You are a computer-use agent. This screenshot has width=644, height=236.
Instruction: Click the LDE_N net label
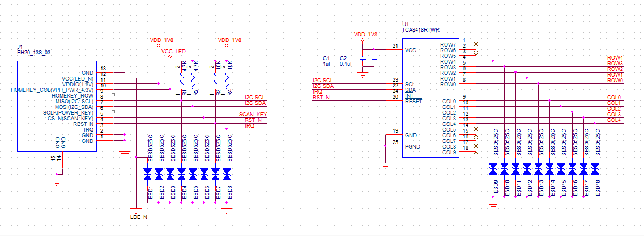(x=138, y=217)
